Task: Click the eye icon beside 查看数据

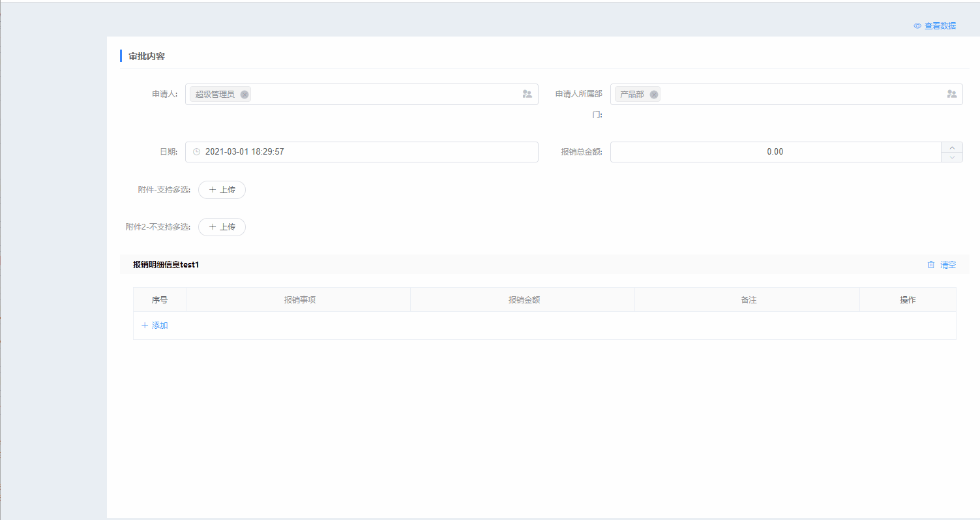Action: pyautogui.click(x=917, y=26)
